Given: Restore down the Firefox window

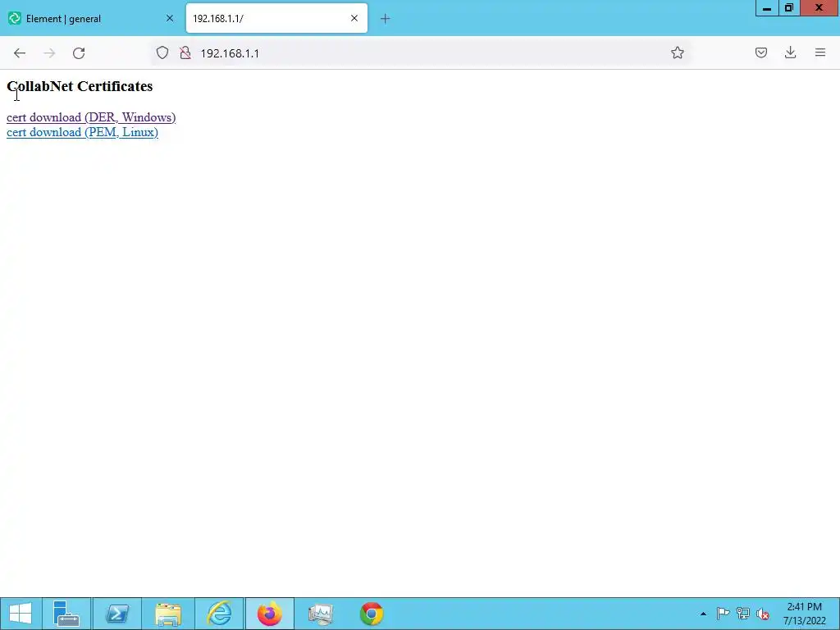Looking at the screenshot, I should (x=789, y=8).
